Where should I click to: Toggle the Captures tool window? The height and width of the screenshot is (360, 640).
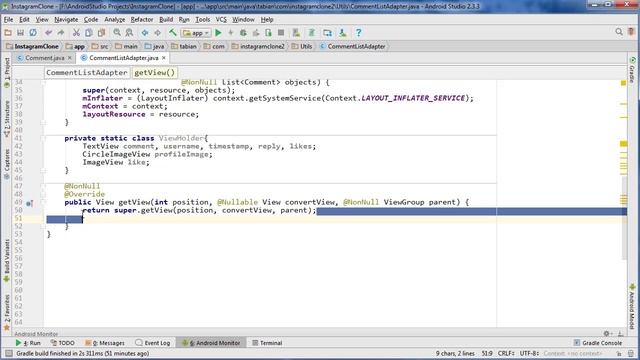pyautogui.click(x=7, y=164)
